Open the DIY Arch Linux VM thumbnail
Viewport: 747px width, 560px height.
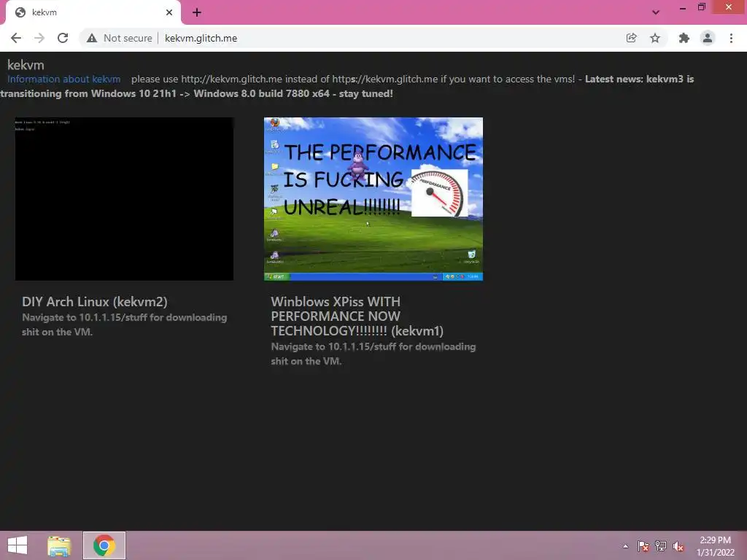(124, 199)
